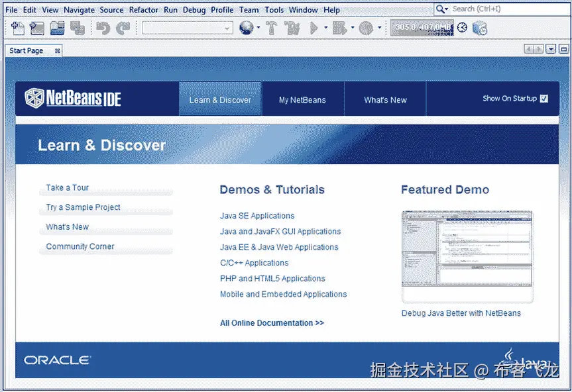Open What's New link in left list
The width and height of the screenshot is (572, 392).
(68, 227)
